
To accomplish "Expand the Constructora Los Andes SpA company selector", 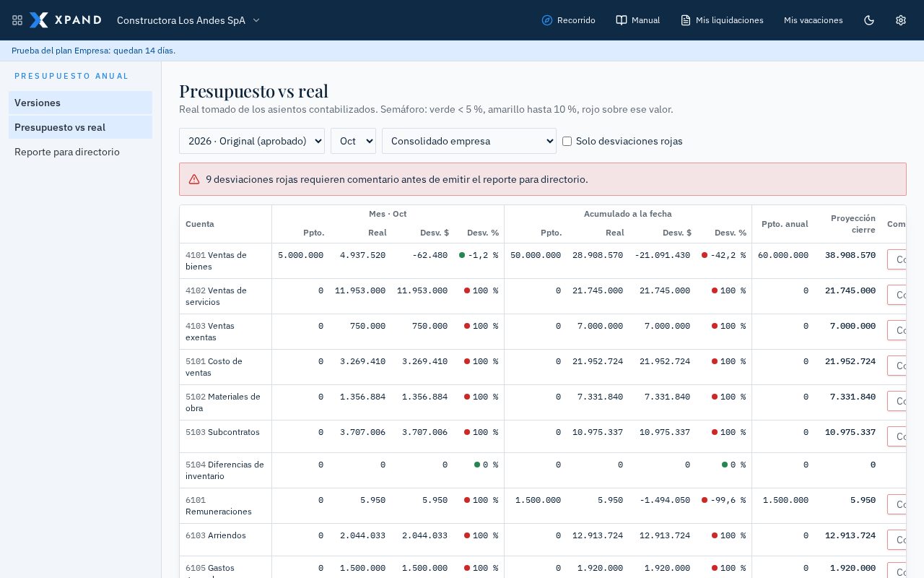I will click(x=188, y=20).
